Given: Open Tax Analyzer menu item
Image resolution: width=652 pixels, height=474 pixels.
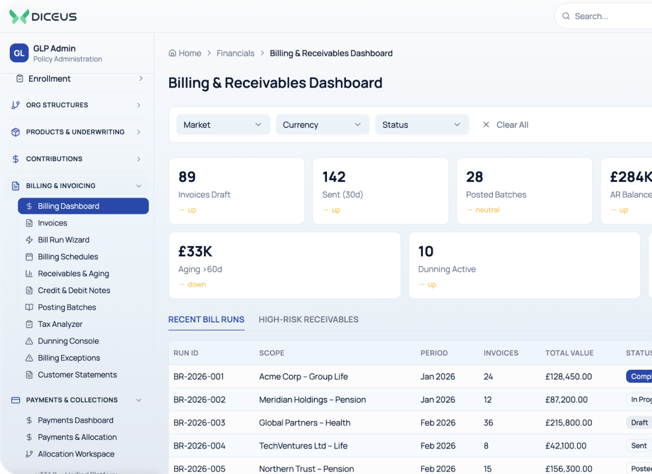Looking at the screenshot, I should (x=83, y=324).
